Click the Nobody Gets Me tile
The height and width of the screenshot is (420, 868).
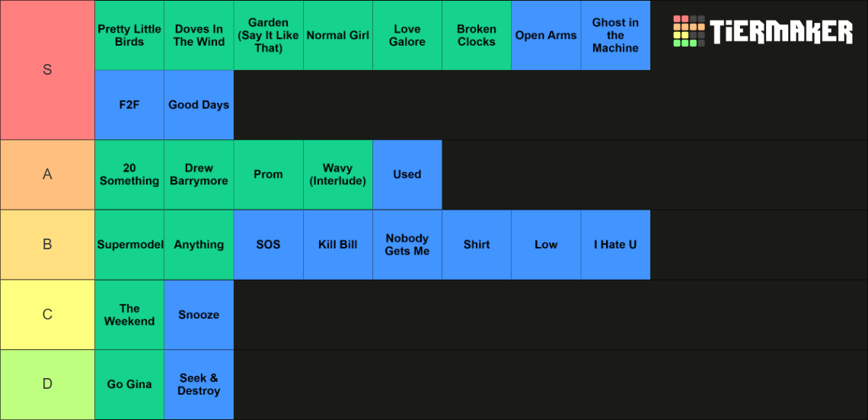point(407,245)
